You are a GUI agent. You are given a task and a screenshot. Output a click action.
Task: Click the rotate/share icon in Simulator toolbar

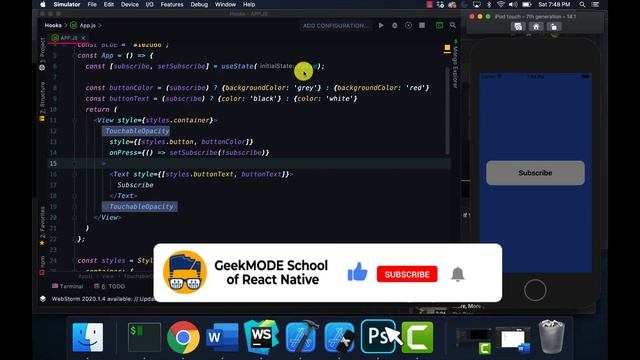pyautogui.click(x=554, y=27)
